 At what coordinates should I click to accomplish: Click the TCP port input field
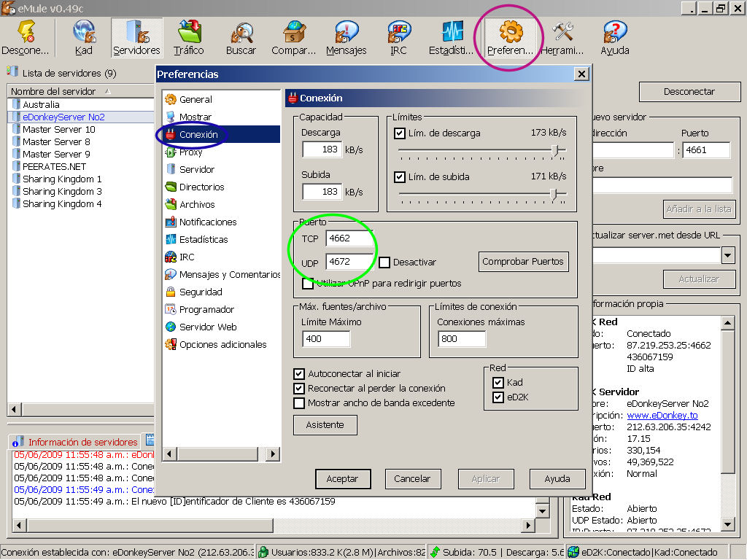pyautogui.click(x=349, y=238)
